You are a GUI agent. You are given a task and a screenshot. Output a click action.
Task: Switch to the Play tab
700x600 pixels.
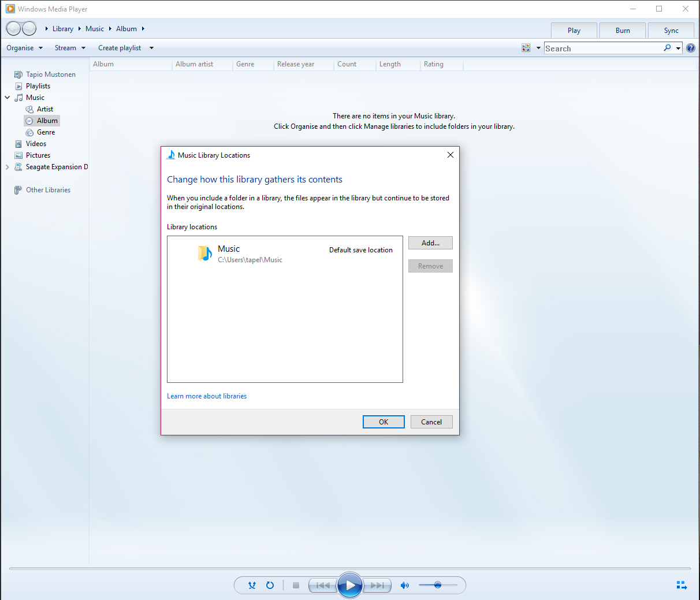(x=574, y=31)
